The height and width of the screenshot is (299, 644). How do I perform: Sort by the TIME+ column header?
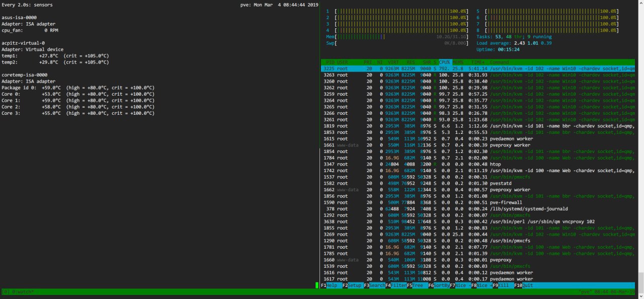(477, 62)
